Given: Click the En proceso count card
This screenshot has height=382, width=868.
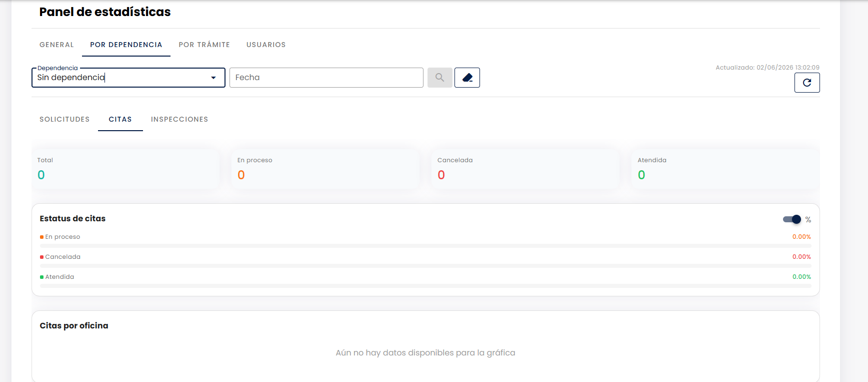Looking at the screenshot, I should click(325, 169).
